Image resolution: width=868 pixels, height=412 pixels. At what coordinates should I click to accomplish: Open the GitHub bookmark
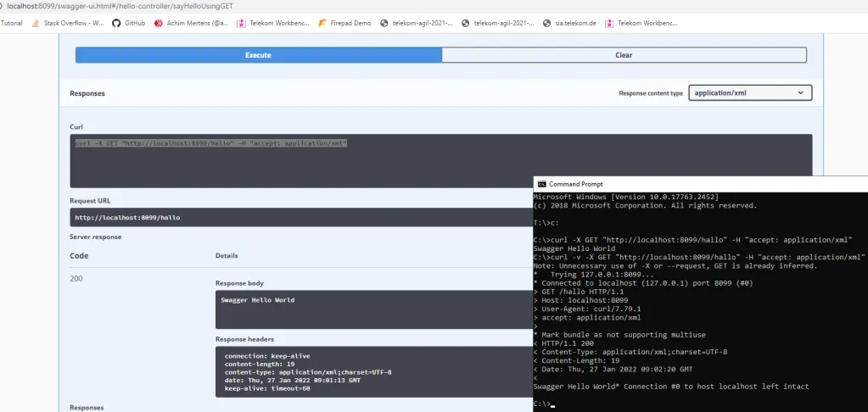[x=128, y=23]
